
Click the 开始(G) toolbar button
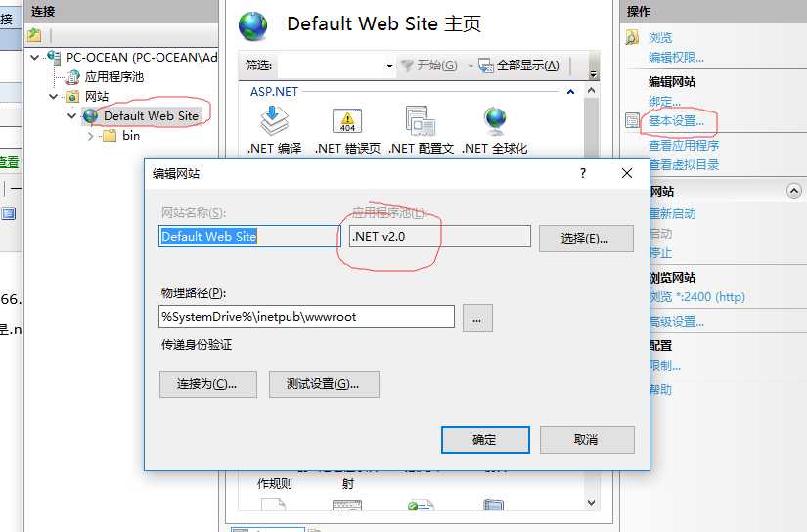(429, 66)
